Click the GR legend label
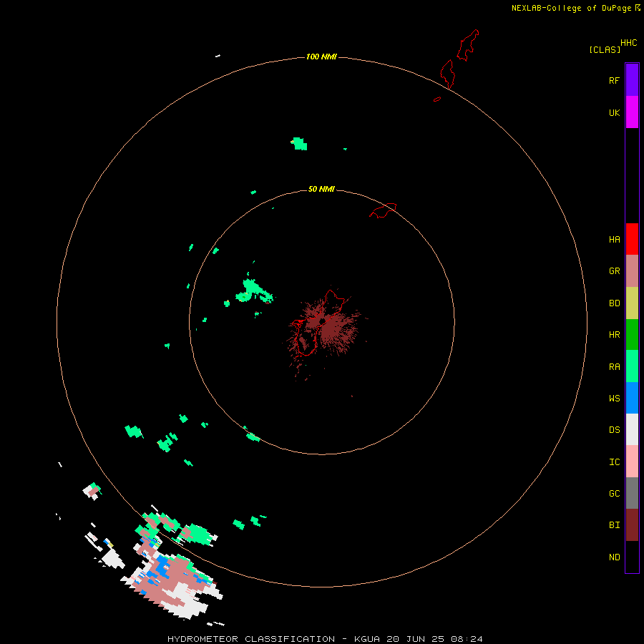 coord(614,271)
